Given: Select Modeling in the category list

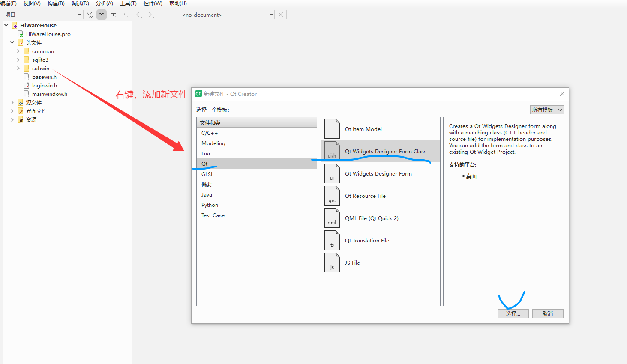Looking at the screenshot, I should [x=257, y=143].
